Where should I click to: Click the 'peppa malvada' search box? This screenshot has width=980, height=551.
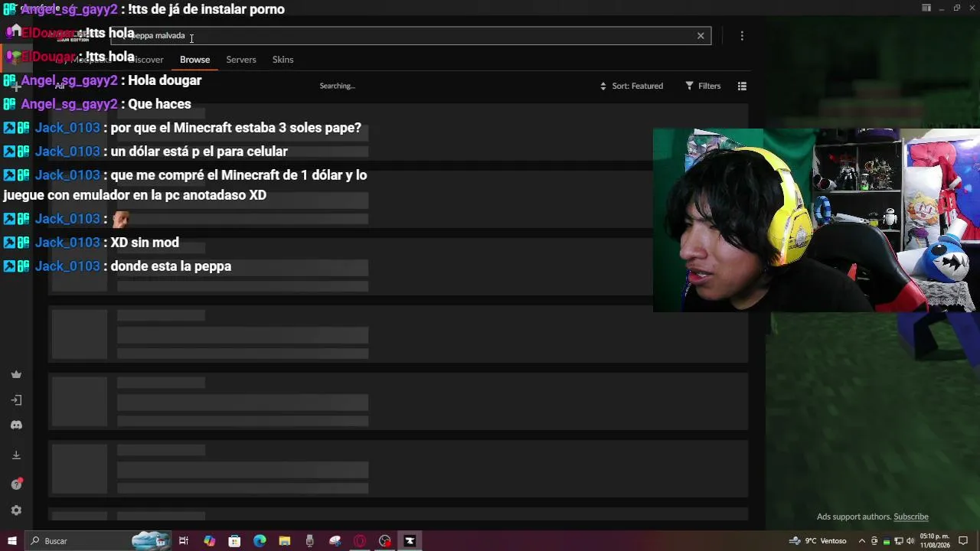click(x=411, y=35)
